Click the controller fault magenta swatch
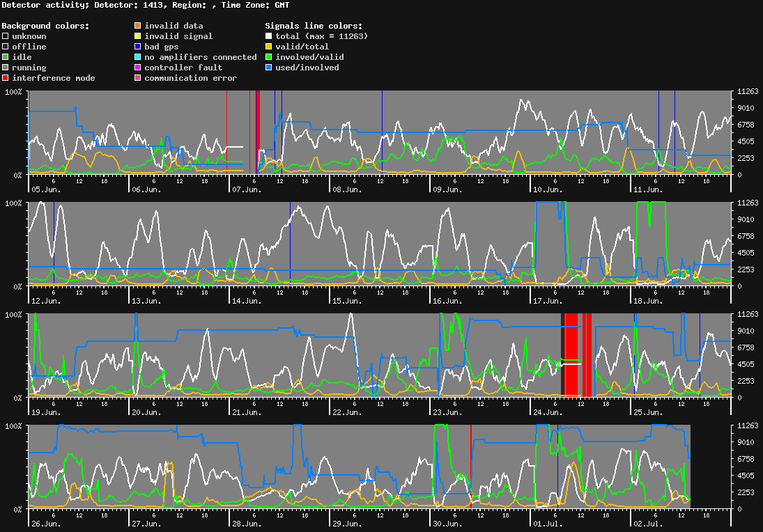Viewport: 763px width, 532px height. (138, 68)
